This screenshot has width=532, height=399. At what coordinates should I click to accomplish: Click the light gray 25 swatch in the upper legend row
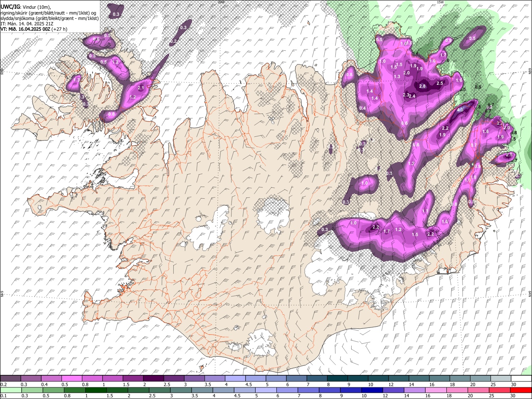501,378
